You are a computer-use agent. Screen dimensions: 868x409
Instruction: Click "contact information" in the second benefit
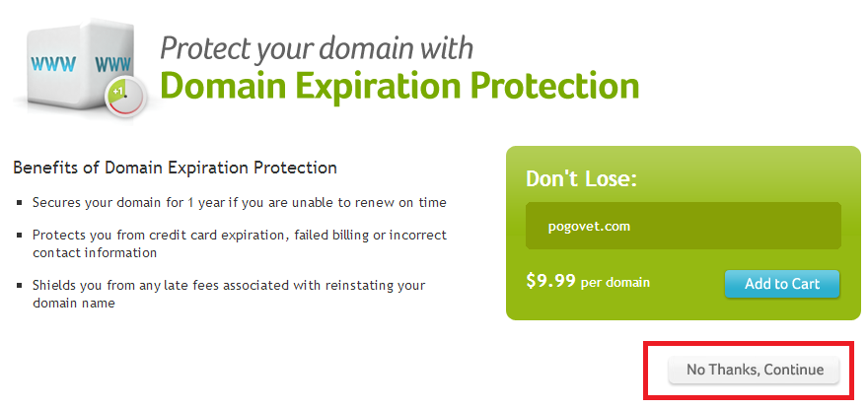tap(96, 252)
